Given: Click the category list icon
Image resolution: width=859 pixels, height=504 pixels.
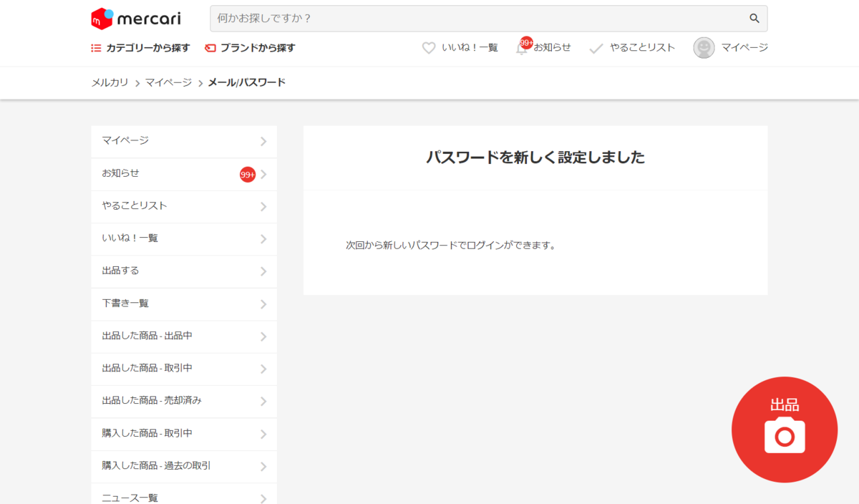Looking at the screenshot, I should (96, 48).
